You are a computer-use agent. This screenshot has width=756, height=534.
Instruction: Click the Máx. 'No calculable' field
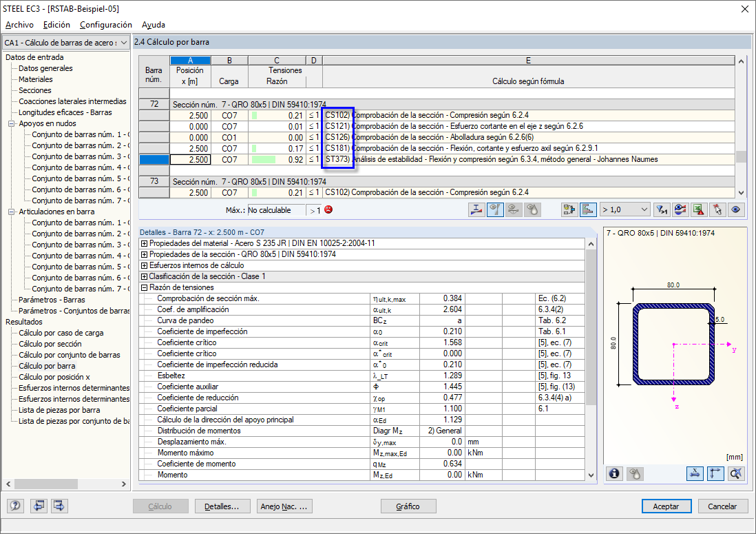coord(277,210)
